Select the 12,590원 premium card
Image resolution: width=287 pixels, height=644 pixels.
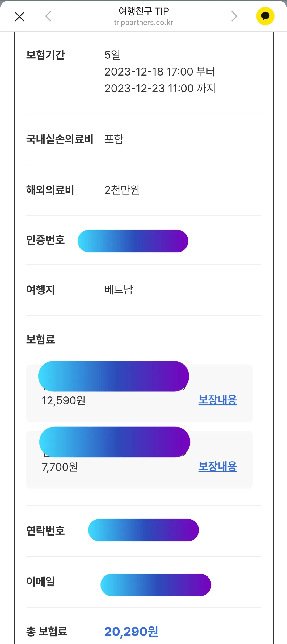tap(139, 393)
